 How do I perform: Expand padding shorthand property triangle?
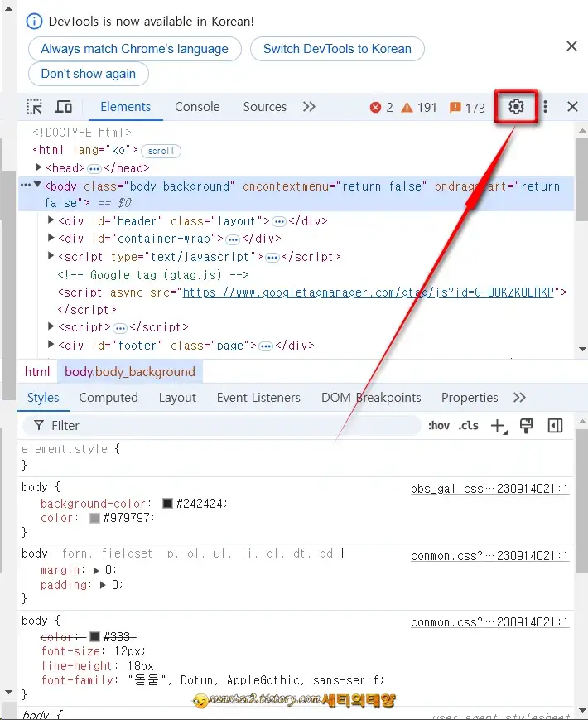[103, 585]
